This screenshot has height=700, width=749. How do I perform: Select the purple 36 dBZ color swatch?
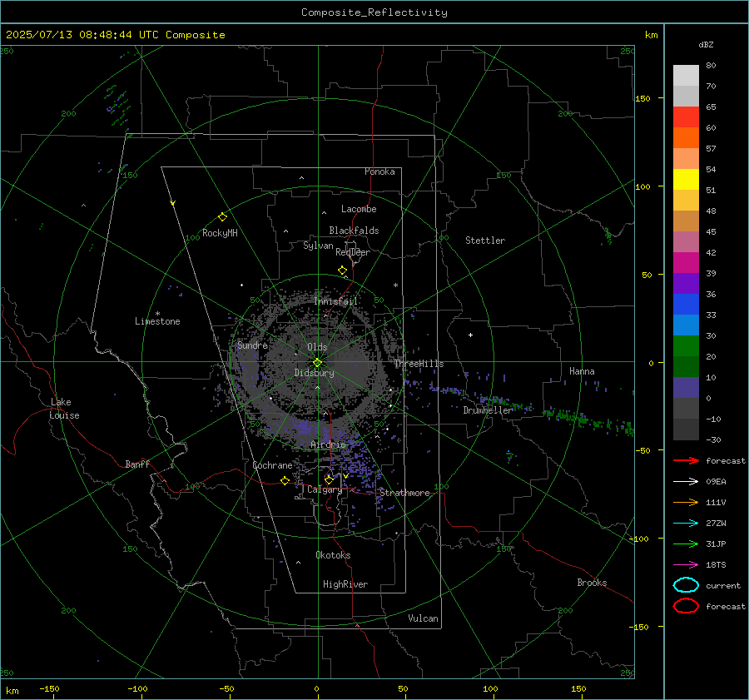coord(686,284)
